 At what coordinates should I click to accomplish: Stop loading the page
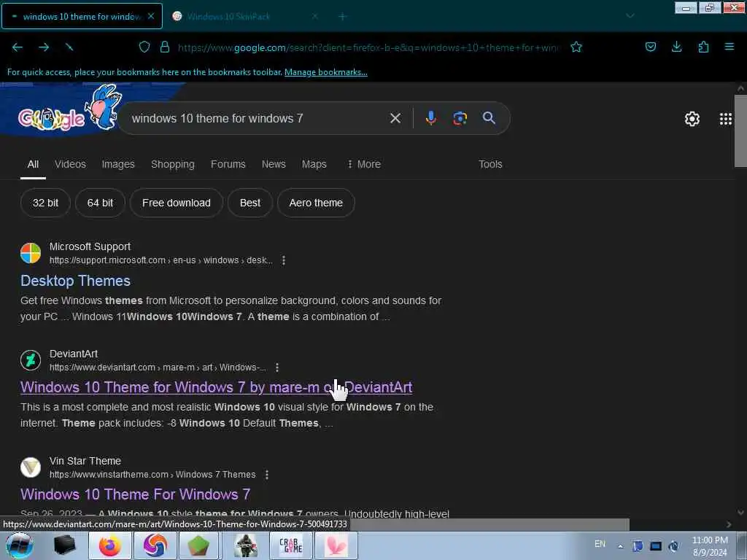[x=69, y=47]
